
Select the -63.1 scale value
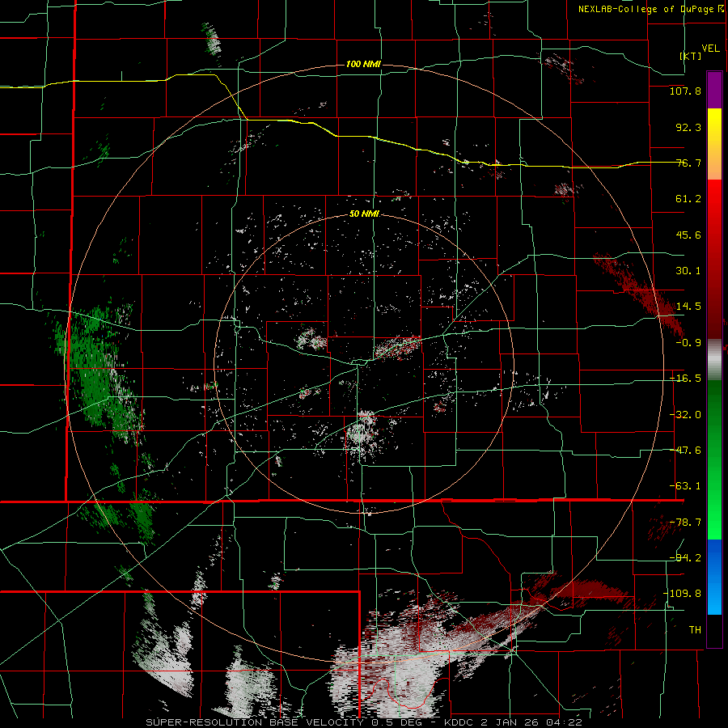coord(685,486)
